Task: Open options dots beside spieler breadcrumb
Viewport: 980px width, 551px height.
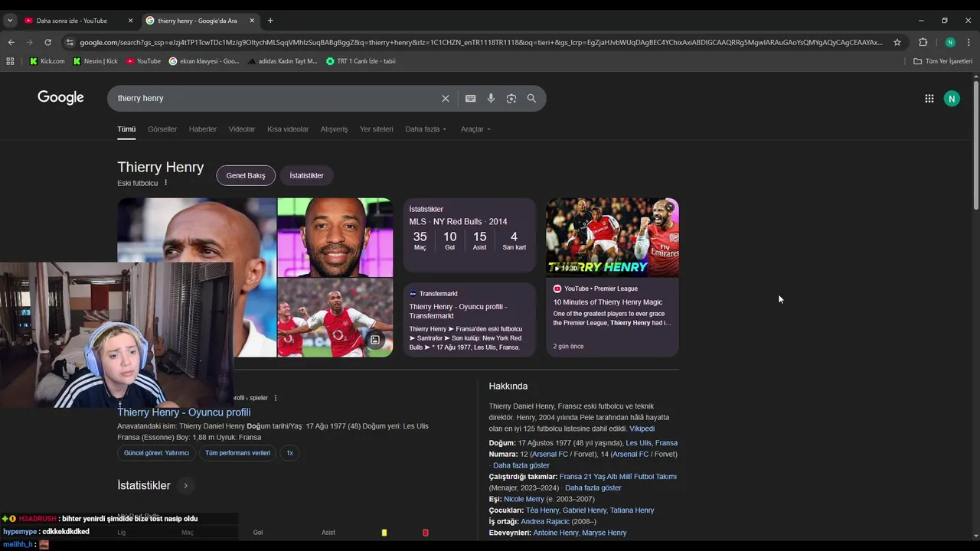Action: (x=276, y=398)
